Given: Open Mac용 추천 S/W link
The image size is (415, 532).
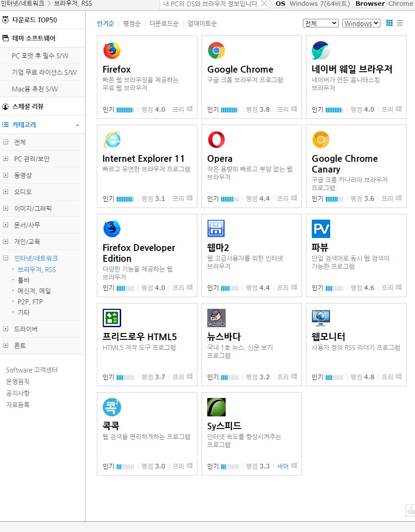Looking at the screenshot, I should coord(35,89).
